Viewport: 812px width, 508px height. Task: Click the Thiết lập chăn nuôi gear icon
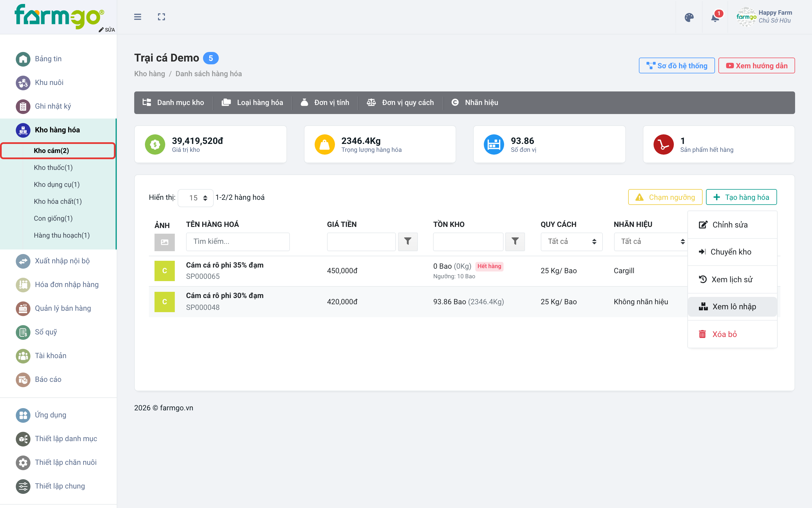pos(23,463)
